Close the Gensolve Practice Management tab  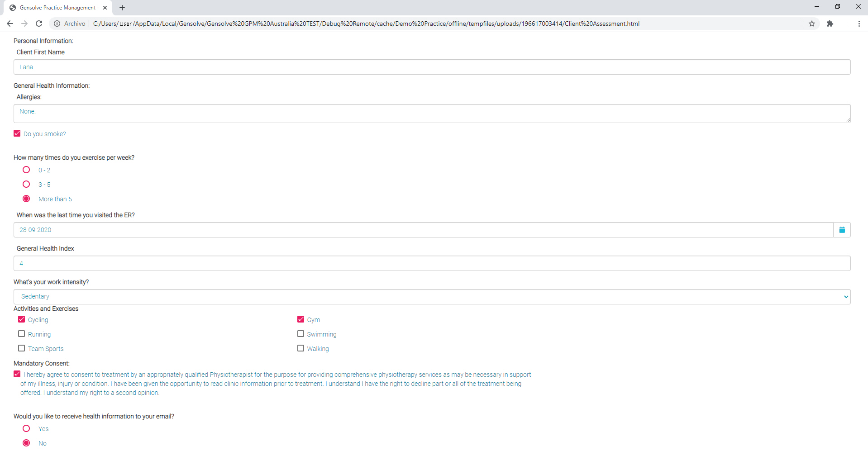(105, 8)
